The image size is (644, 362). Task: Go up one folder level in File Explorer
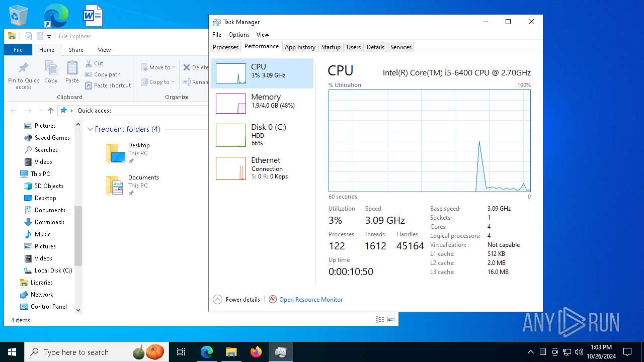[x=51, y=111]
